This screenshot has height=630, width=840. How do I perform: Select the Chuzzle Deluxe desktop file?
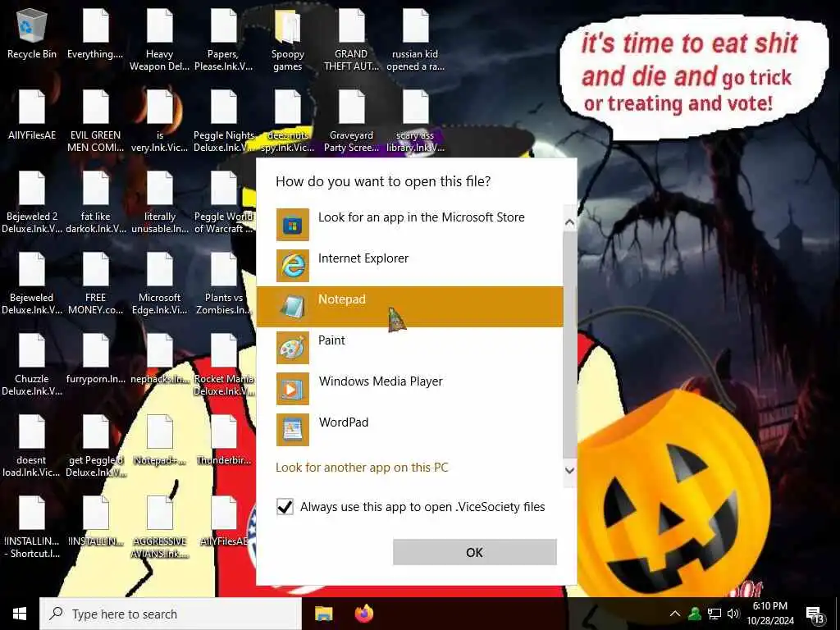(32, 365)
